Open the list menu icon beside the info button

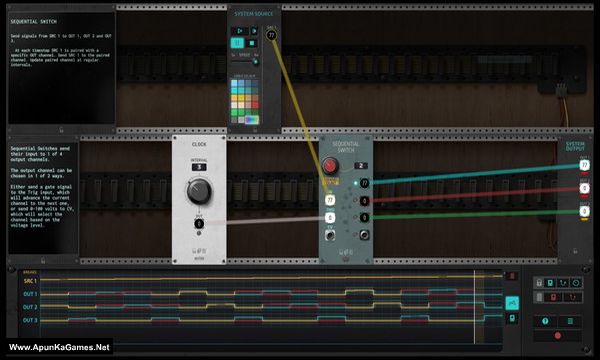pos(570,321)
